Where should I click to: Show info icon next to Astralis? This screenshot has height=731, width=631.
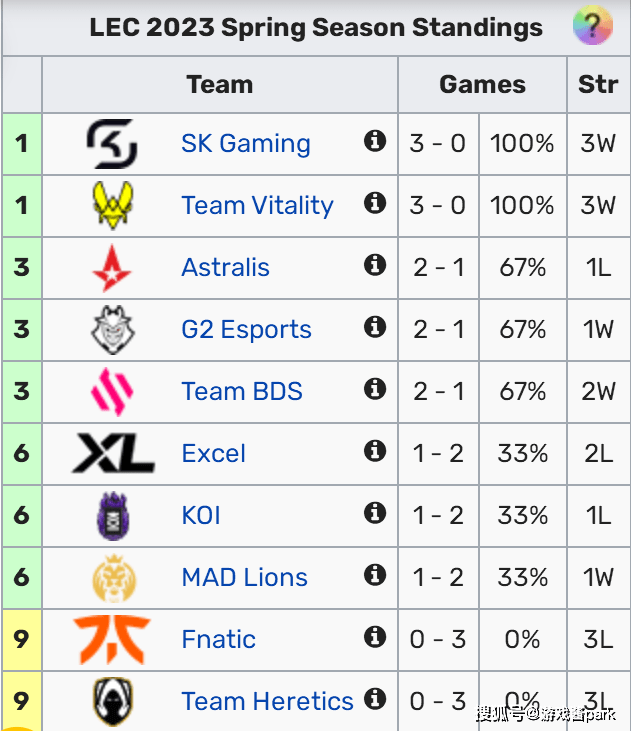[375, 265]
